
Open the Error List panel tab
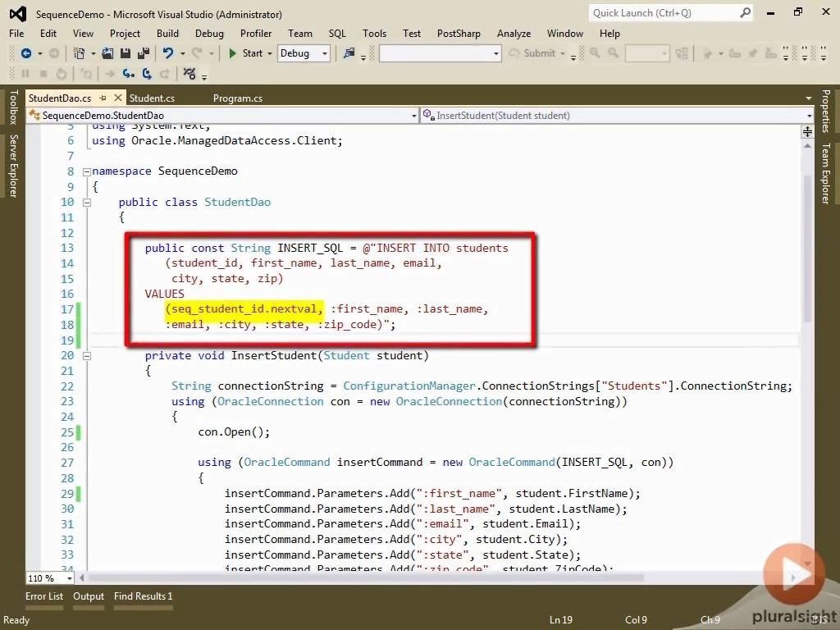point(44,596)
